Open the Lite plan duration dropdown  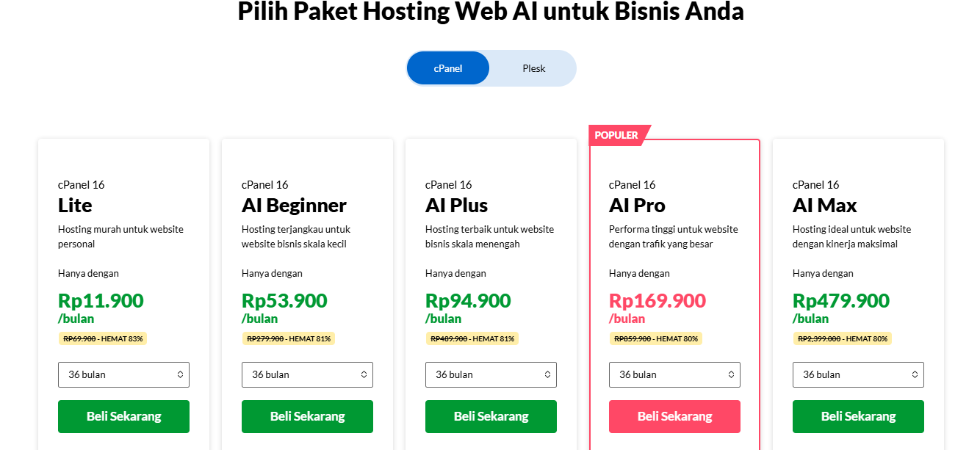[x=123, y=374]
